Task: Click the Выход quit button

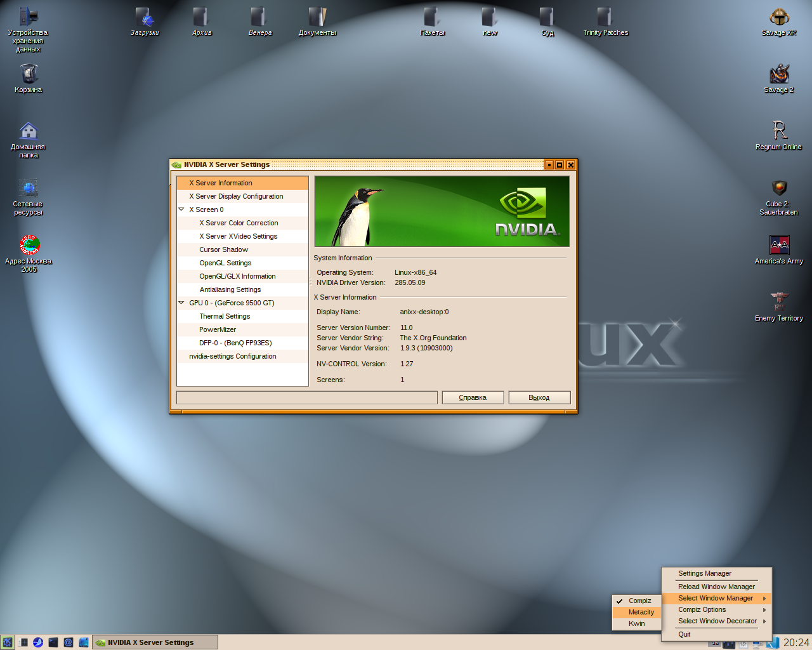Action: point(539,397)
